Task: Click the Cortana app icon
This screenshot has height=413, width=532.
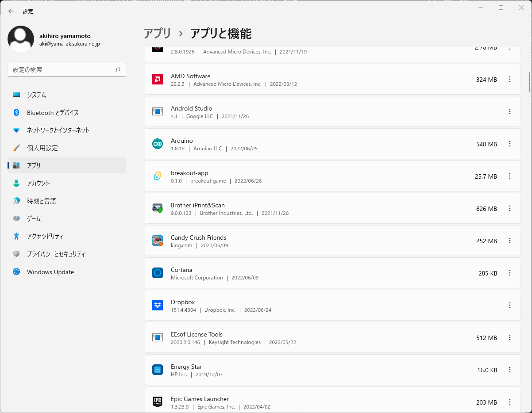Action: tap(157, 273)
